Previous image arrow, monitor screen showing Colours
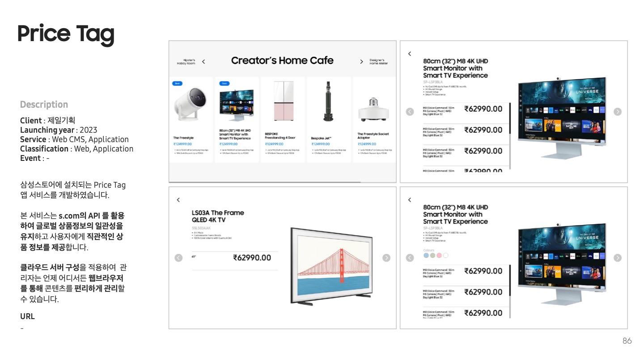This screenshot has width=644, height=362. 410,258
